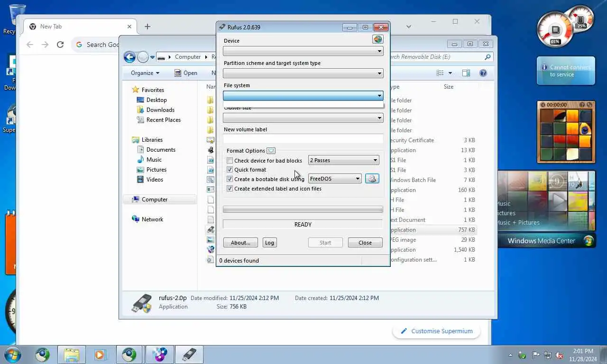Click Computer in Explorer address bar

pyautogui.click(x=188, y=57)
